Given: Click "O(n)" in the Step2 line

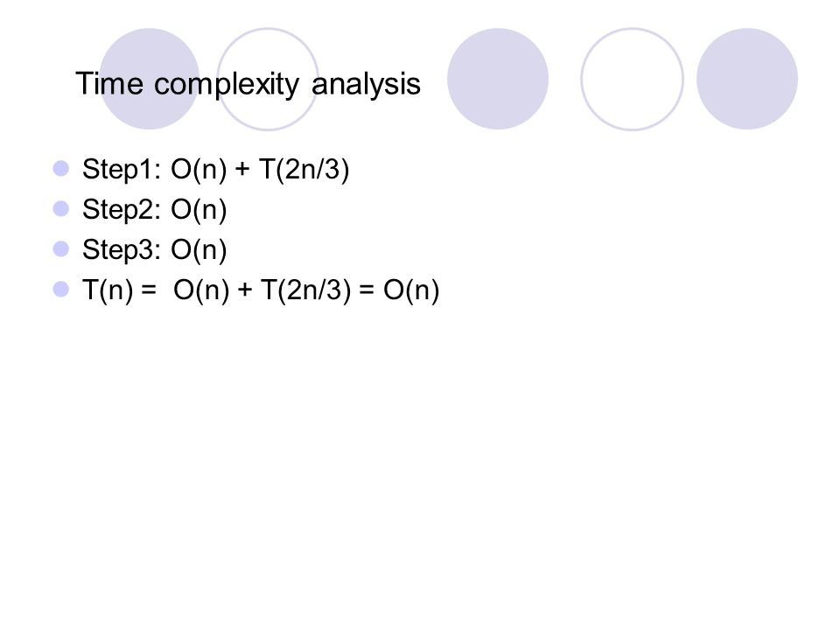Looking at the screenshot, I should [x=199, y=210].
